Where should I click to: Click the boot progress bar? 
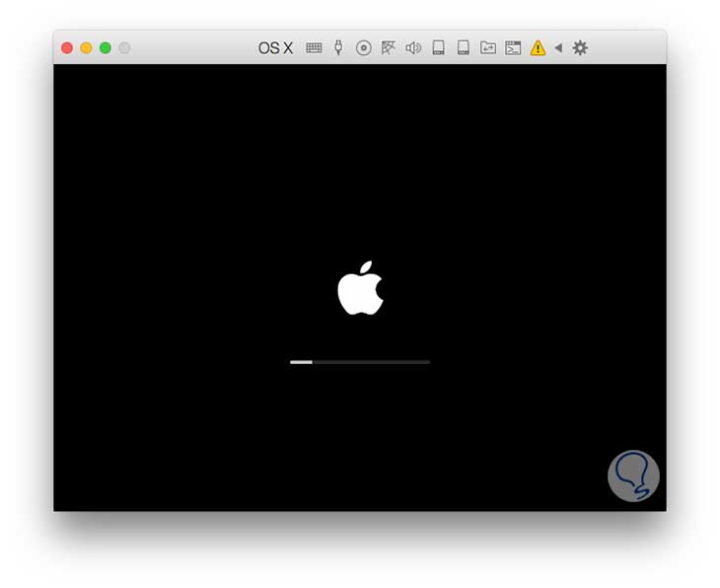360,362
